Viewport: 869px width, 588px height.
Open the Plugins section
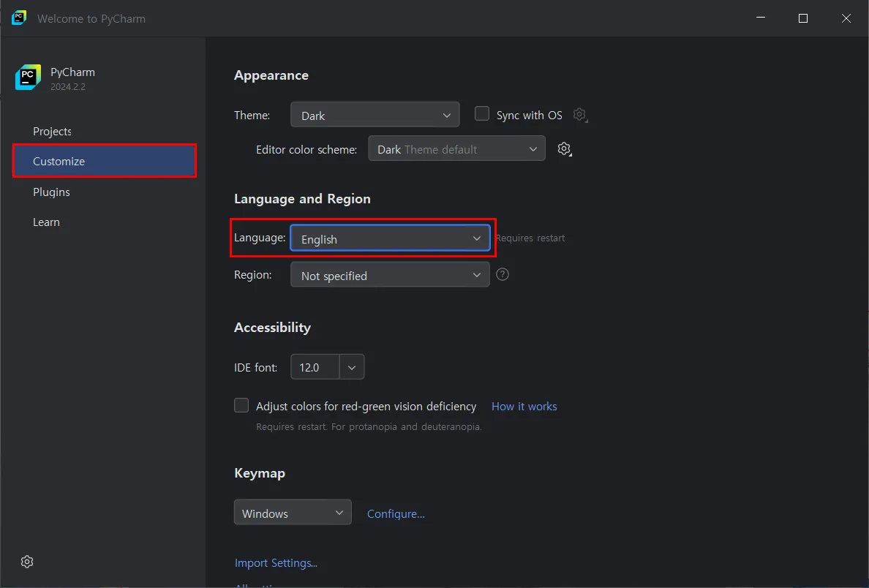point(51,192)
